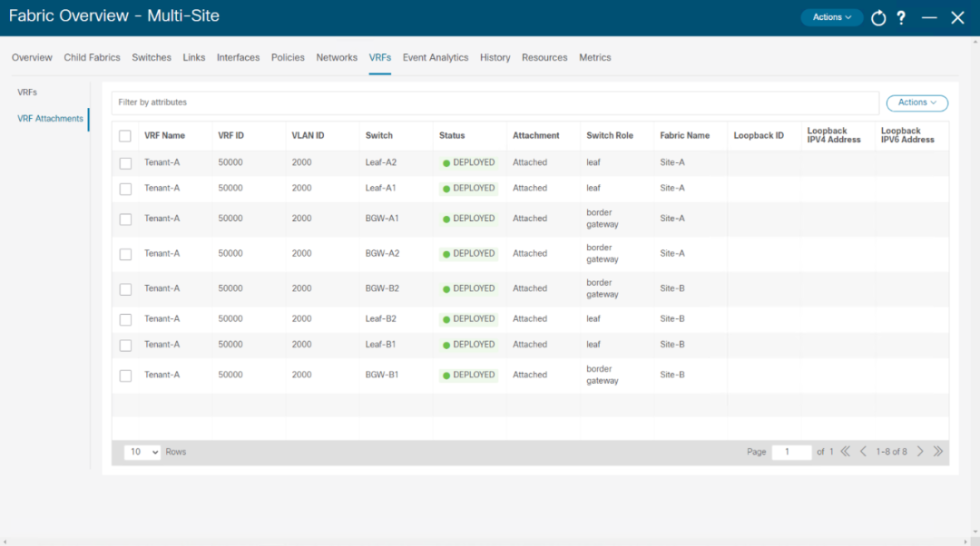Click the BGW-A2 switch cell

[382, 254]
